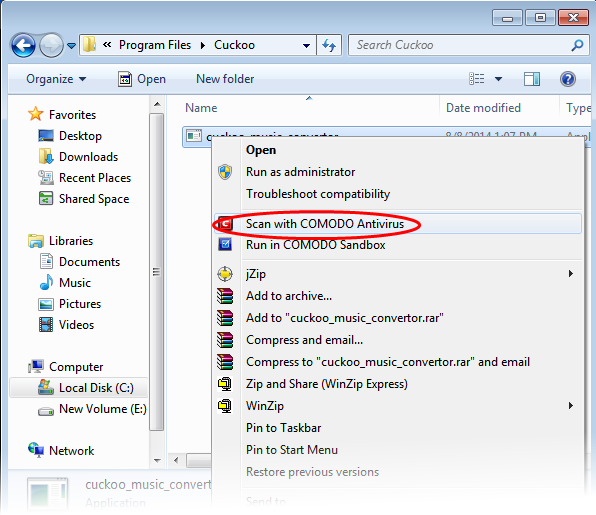Expand the address bar history dropdown
596x515 pixels.
(306, 46)
